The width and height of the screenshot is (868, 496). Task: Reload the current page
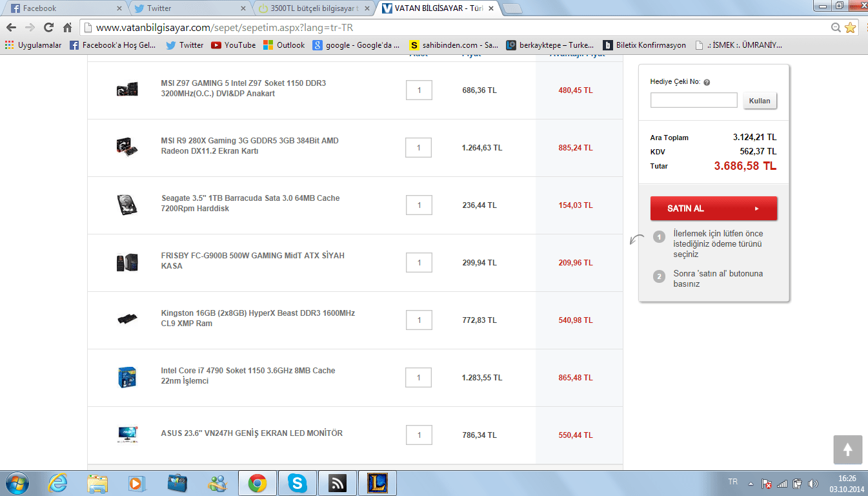tap(48, 28)
